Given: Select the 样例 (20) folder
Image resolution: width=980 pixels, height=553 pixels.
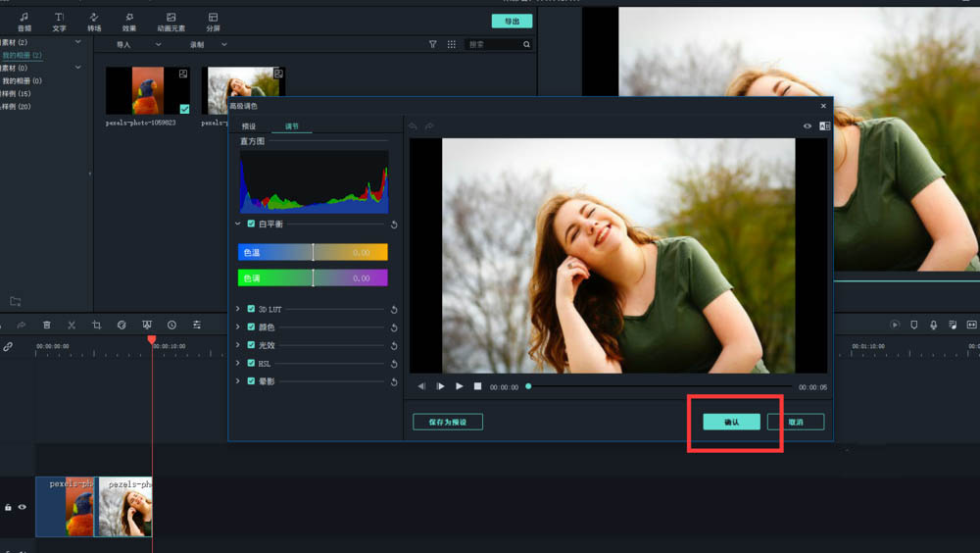Looking at the screenshot, I should [x=16, y=106].
